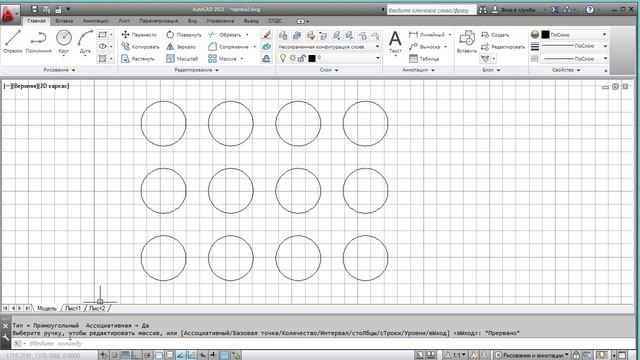This screenshot has width=640, height=360.
Task: Toggle layer on/off light bulb
Action: (283, 58)
